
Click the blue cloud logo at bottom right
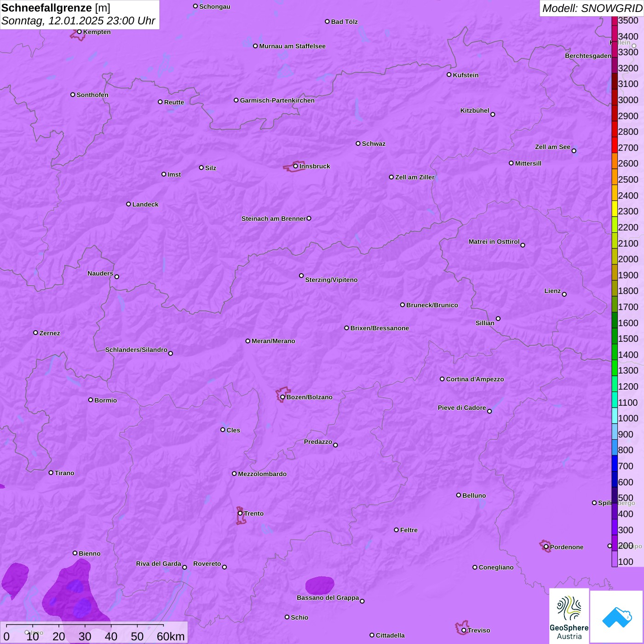(616, 617)
